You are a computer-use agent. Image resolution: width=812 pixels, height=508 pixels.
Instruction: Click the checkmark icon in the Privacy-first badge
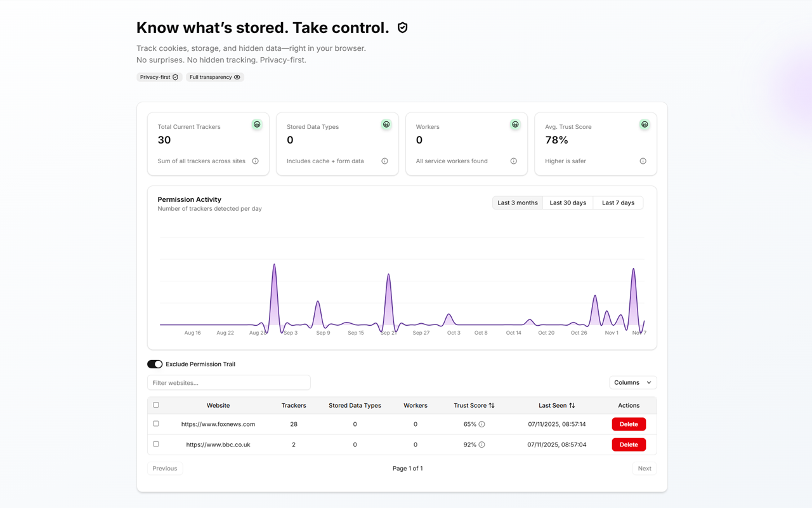click(176, 77)
